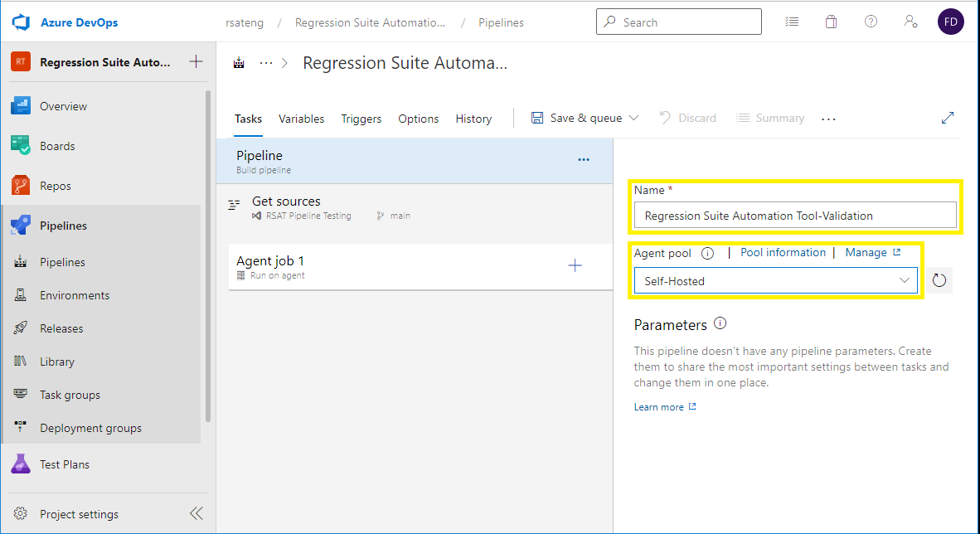
Task: Open the FD profile avatar
Action: point(950,22)
